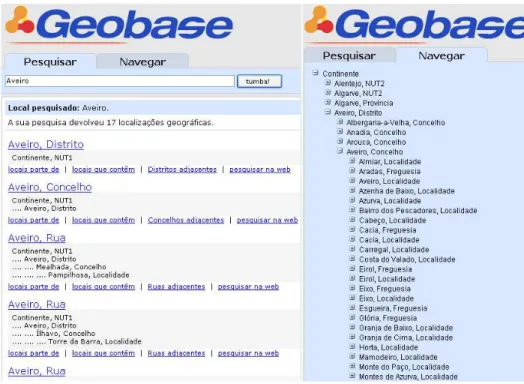Click locais que contêm for Aveiro, Distrito

click(104, 169)
